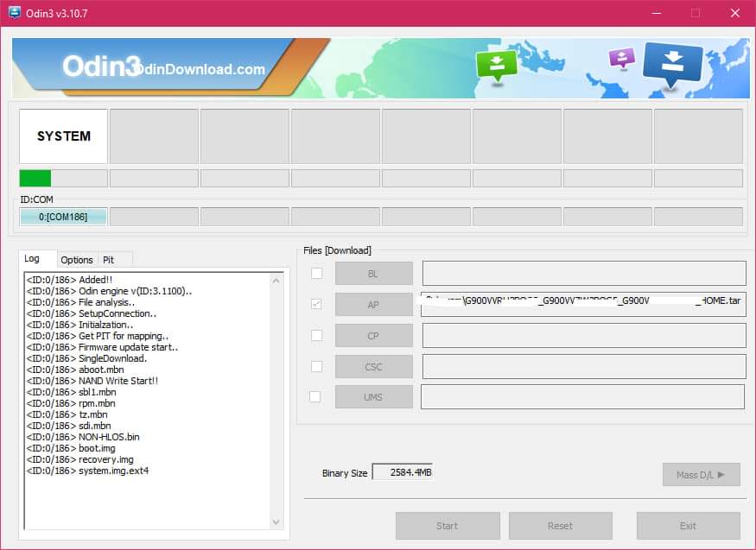Click log line 'SingleDownload.'
This screenshot has width=756, height=550.
point(86,358)
